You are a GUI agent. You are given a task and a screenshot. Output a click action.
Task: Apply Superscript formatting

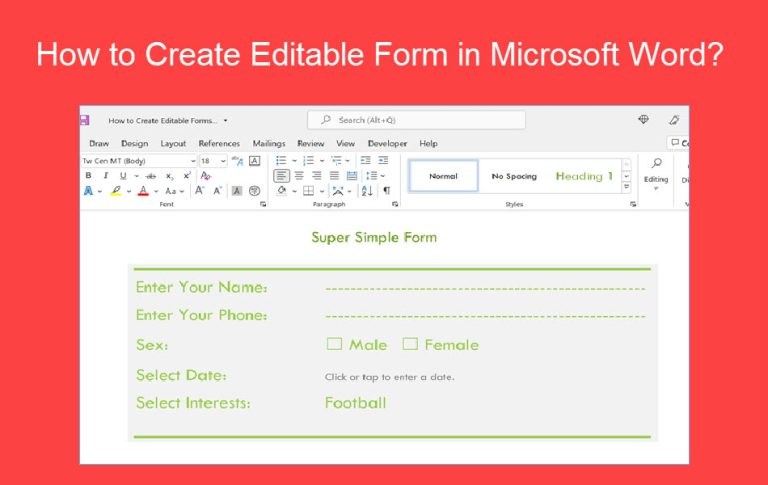(x=187, y=175)
